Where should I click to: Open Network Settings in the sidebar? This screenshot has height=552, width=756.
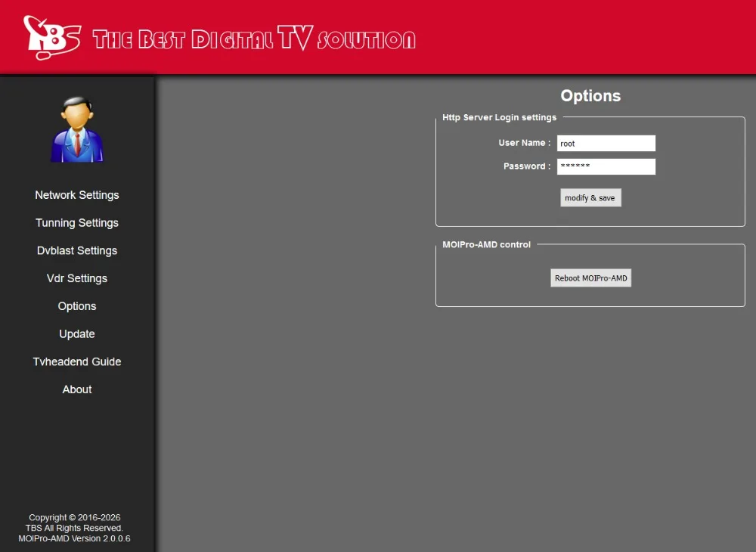point(76,195)
